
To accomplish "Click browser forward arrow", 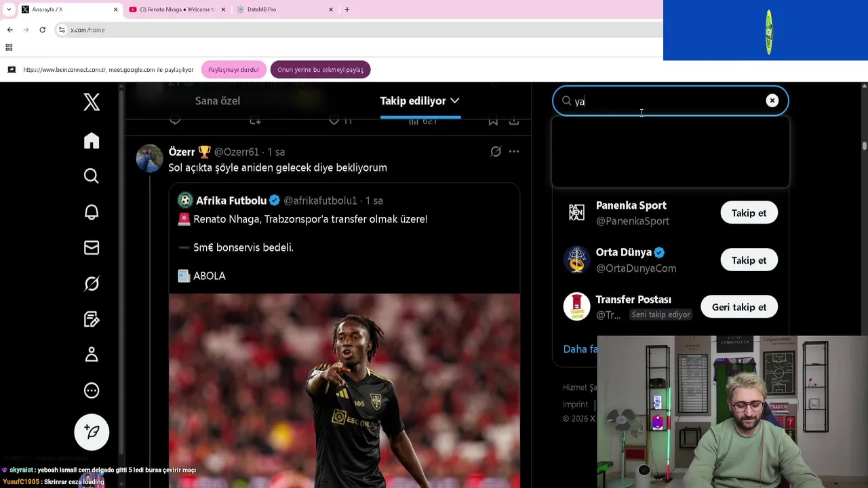I will click(26, 30).
